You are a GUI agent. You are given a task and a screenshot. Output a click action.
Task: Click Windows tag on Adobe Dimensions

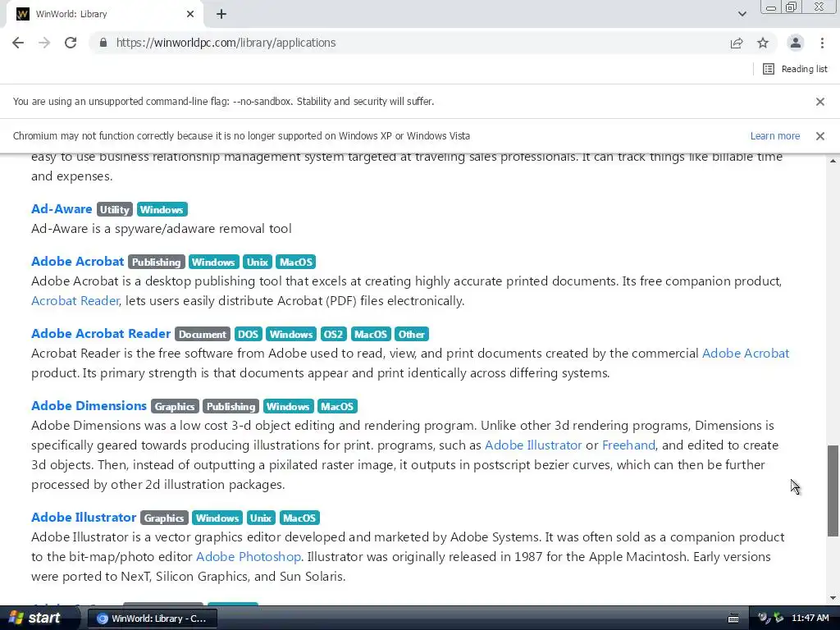tap(288, 407)
